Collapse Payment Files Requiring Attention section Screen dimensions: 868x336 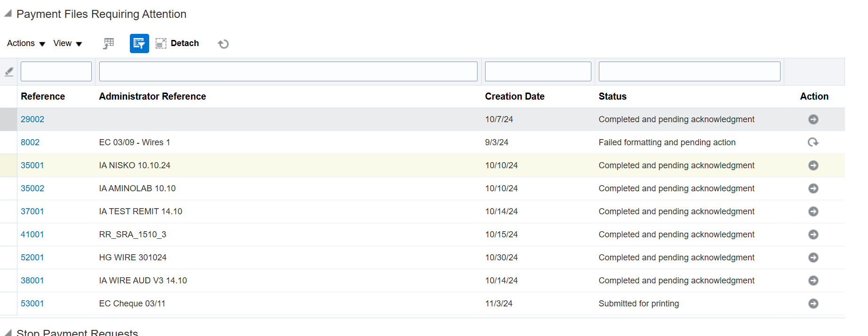pyautogui.click(x=8, y=14)
